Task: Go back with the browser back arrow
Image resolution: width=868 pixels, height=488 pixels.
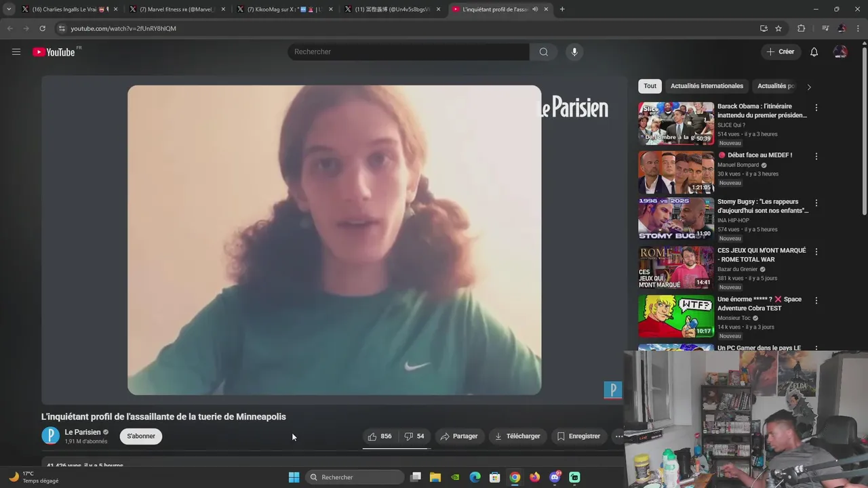Action: pyautogui.click(x=9, y=28)
